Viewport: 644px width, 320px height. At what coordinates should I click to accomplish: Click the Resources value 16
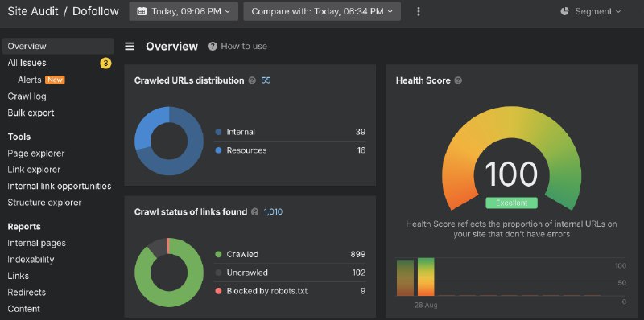(x=361, y=150)
